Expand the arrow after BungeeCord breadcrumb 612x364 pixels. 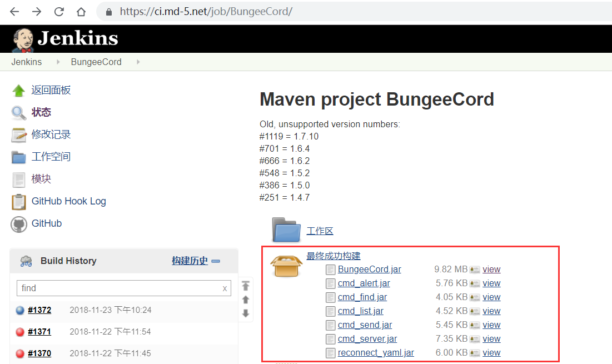(x=138, y=62)
